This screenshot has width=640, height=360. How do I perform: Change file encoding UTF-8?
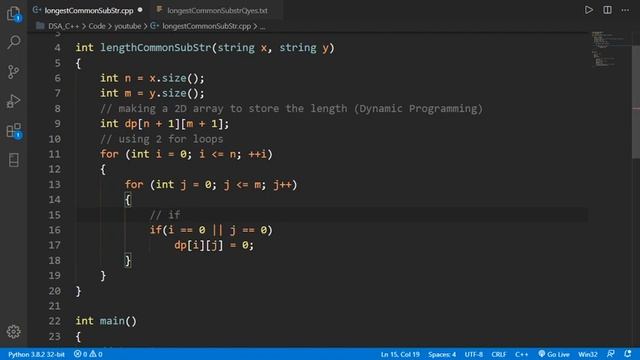coord(473,354)
